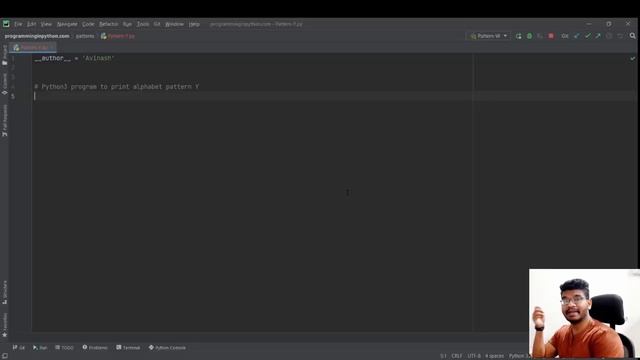Screen dimensions: 640x360
Task: Click 4 spaces indent setting in status bar
Action: click(494, 356)
